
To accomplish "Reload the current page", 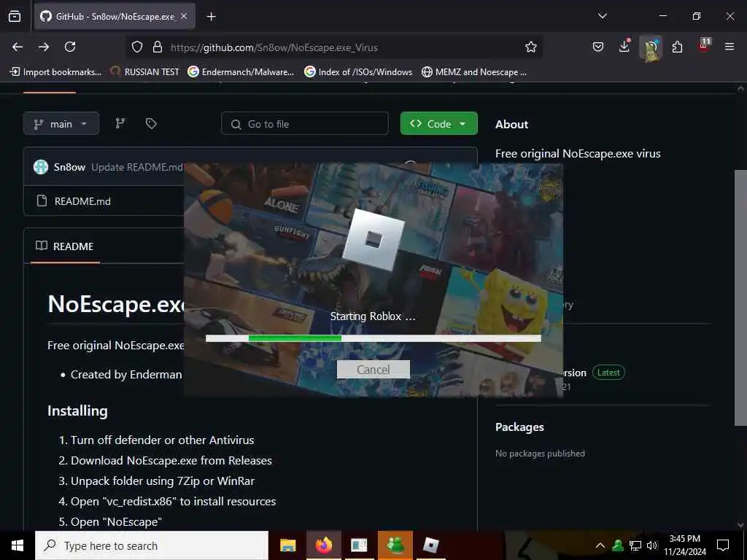I will pyautogui.click(x=70, y=47).
